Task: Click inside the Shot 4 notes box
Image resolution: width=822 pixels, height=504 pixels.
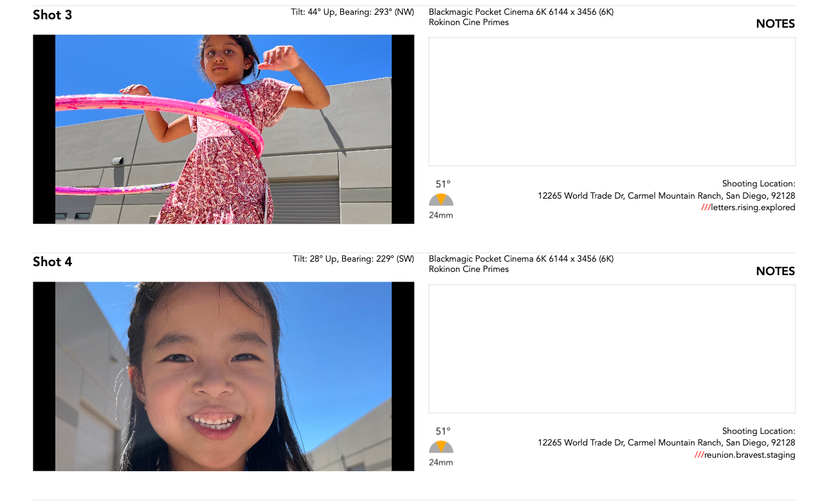Action: coord(612,349)
